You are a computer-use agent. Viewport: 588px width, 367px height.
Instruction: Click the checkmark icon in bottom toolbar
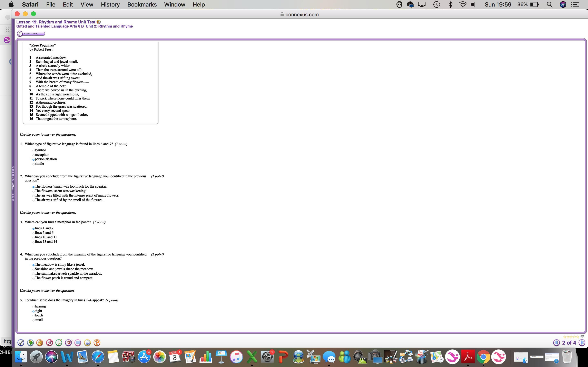coord(21,343)
